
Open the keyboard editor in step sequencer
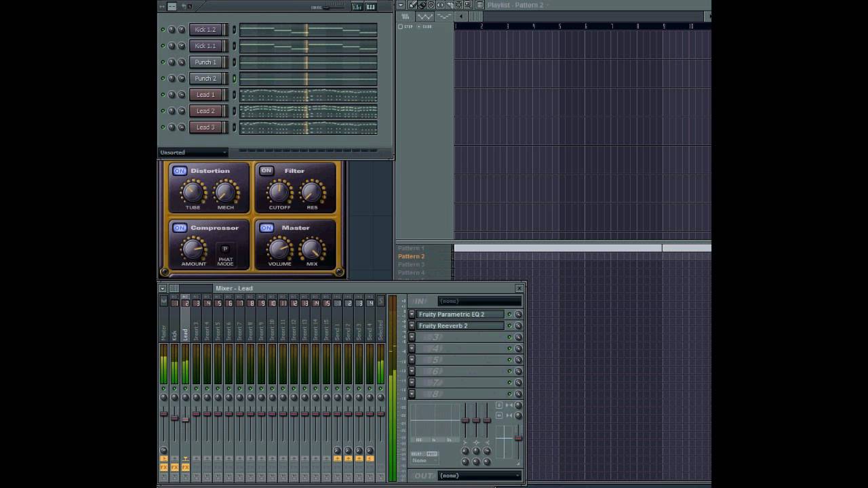pos(371,7)
